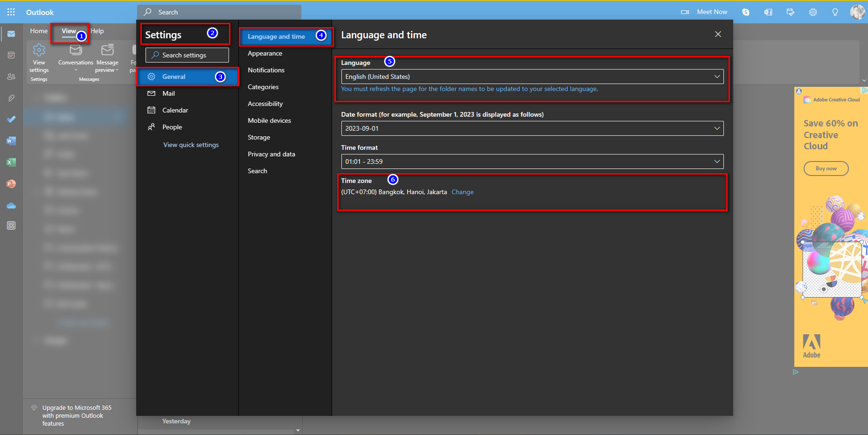Launch PowerPoint from the left rail
868x435 pixels.
point(11,184)
